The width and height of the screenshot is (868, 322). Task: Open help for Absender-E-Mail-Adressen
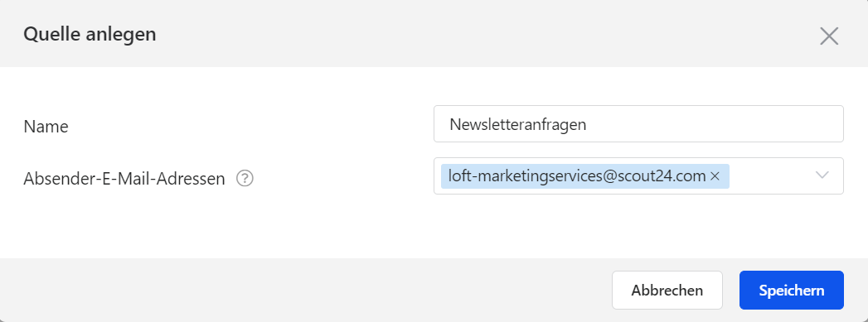[245, 179]
